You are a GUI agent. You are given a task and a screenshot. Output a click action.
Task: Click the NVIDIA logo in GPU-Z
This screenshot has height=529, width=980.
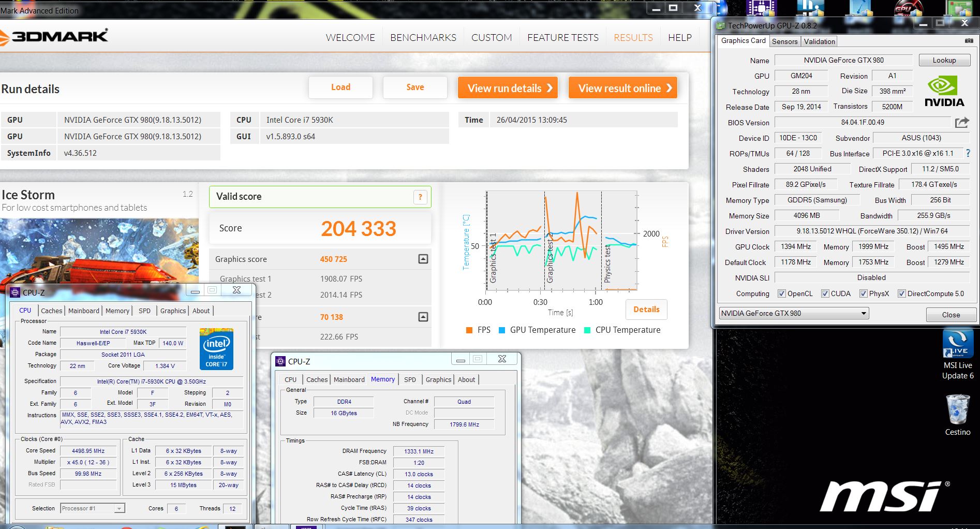(x=944, y=92)
